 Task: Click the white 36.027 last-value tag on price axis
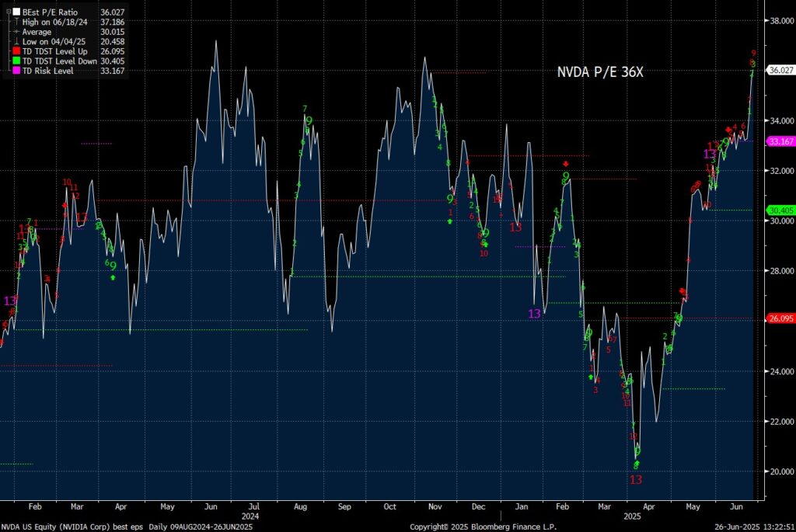(x=780, y=70)
